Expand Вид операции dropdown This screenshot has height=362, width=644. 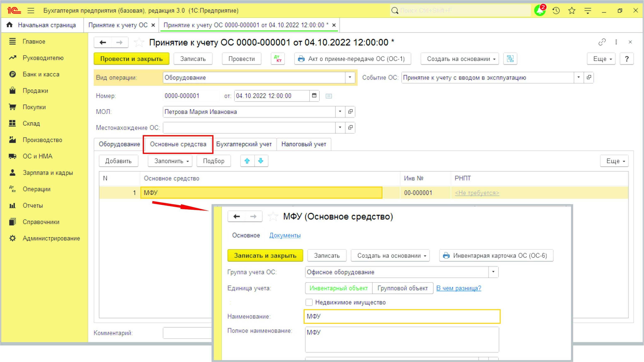[x=350, y=77]
